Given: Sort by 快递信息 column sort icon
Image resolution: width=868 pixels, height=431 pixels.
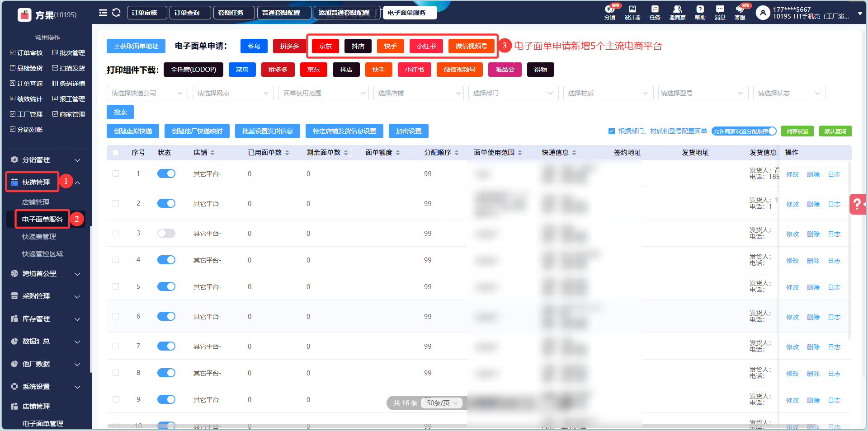Looking at the screenshot, I should point(574,153).
